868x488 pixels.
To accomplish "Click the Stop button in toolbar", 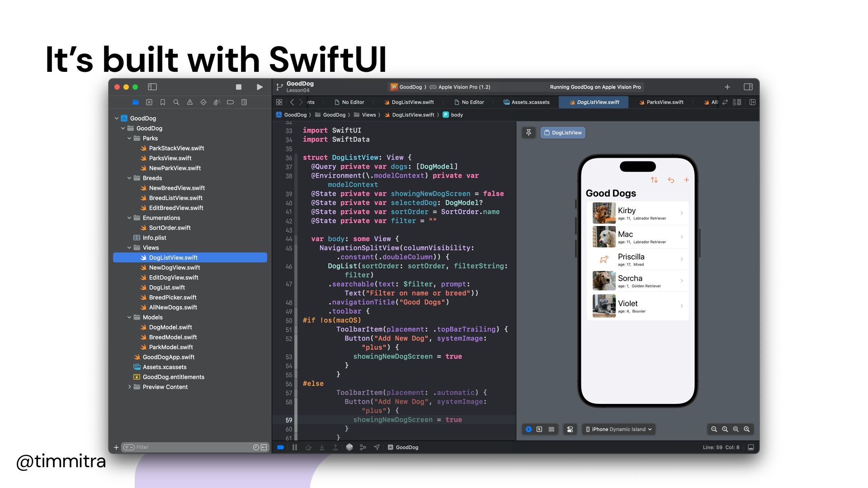I will 239,87.
